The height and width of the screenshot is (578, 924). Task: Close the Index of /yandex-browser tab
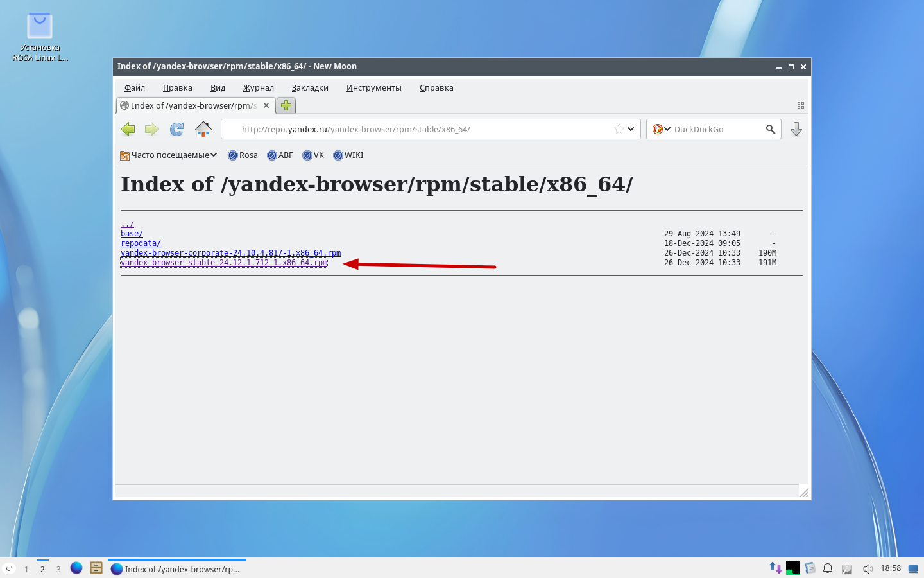tap(266, 105)
